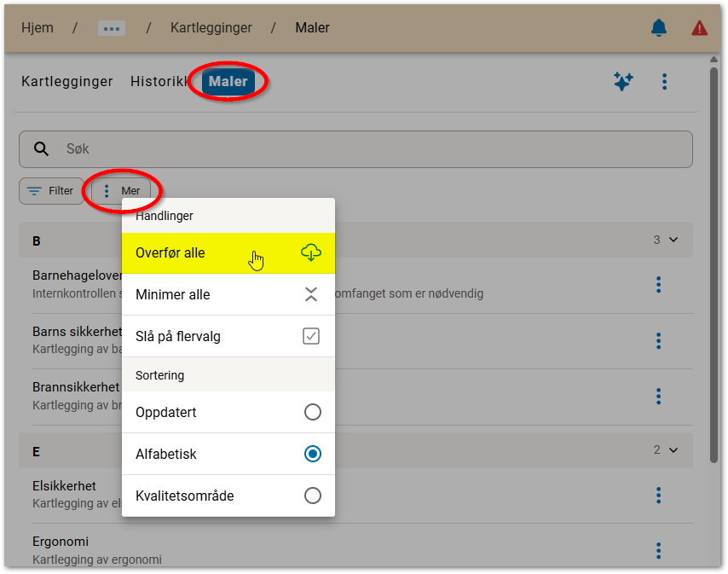Open the red warning triangle alert
728x574 pixels.
pyautogui.click(x=699, y=27)
